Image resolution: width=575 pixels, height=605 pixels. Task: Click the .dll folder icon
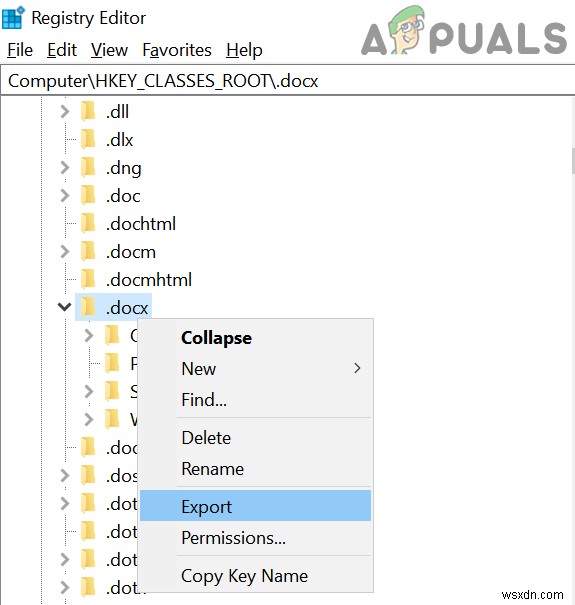tap(88, 112)
